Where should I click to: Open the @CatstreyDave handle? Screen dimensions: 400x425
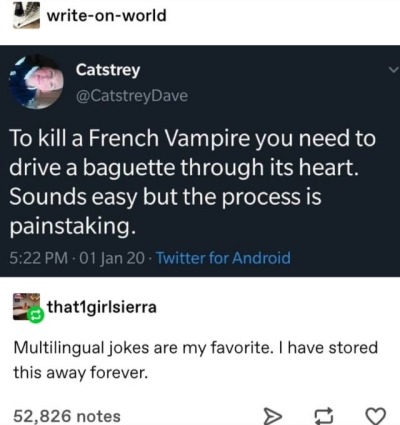coord(132,96)
